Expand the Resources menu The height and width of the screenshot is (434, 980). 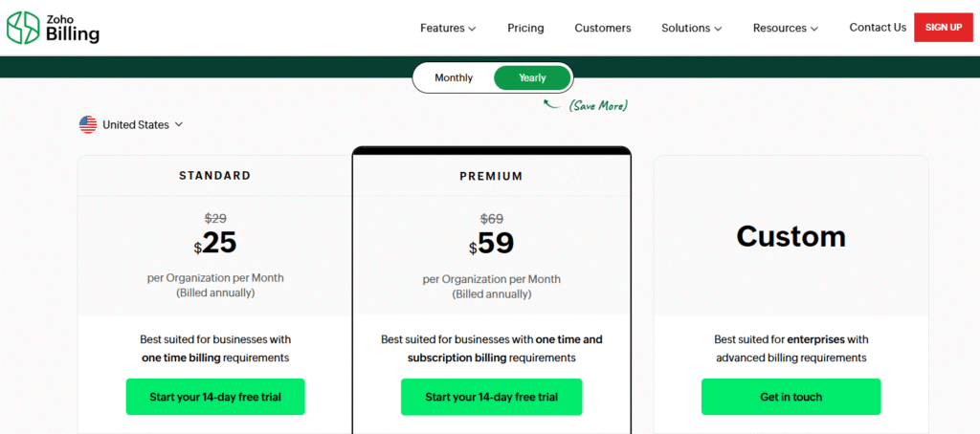coord(785,28)
